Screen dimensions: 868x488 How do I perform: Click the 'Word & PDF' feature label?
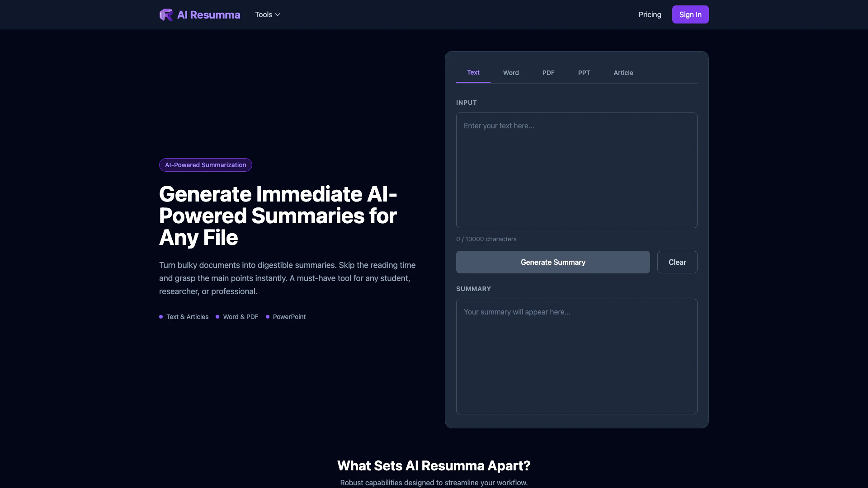241,317
